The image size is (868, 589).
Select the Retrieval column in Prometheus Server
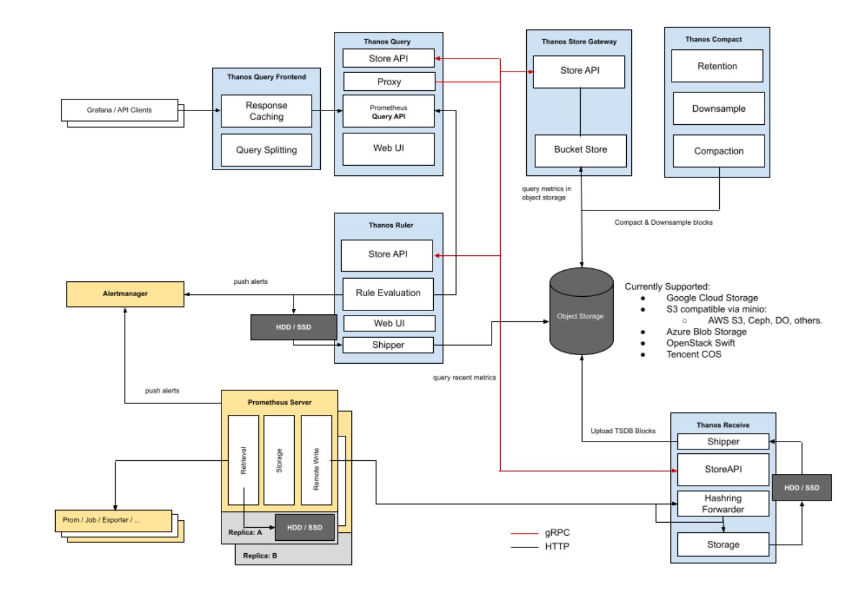point(244,460)
